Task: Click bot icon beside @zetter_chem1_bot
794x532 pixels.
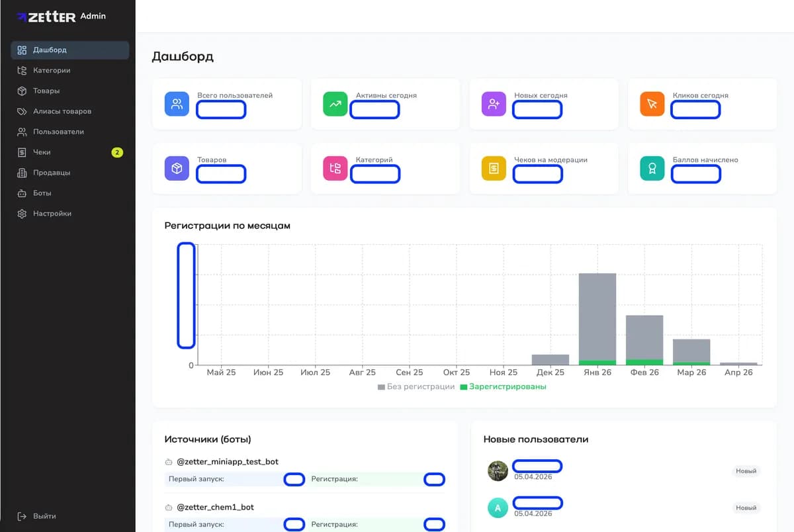Action: tap(169, 508)
